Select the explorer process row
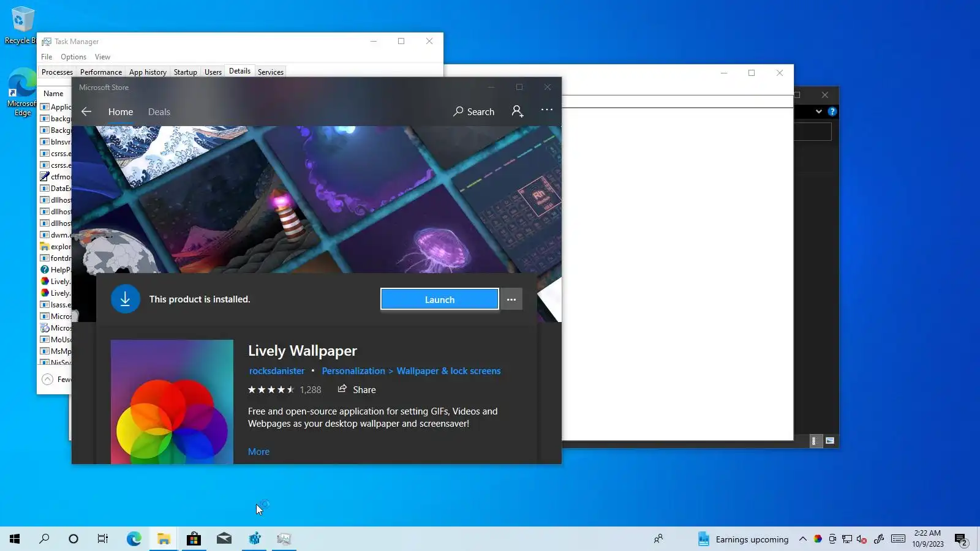 (x=56, y=247)
